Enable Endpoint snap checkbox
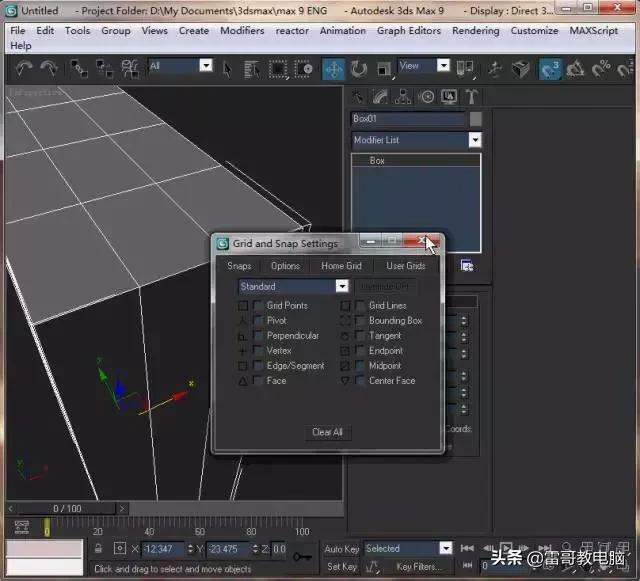This screenshot has height=581, width=640. coord(360,350)
